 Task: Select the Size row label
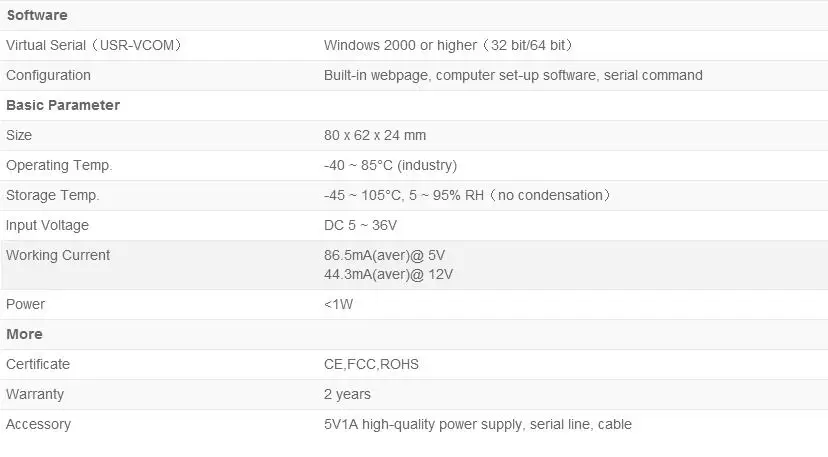pyautogui.click(x=20, y=135)
